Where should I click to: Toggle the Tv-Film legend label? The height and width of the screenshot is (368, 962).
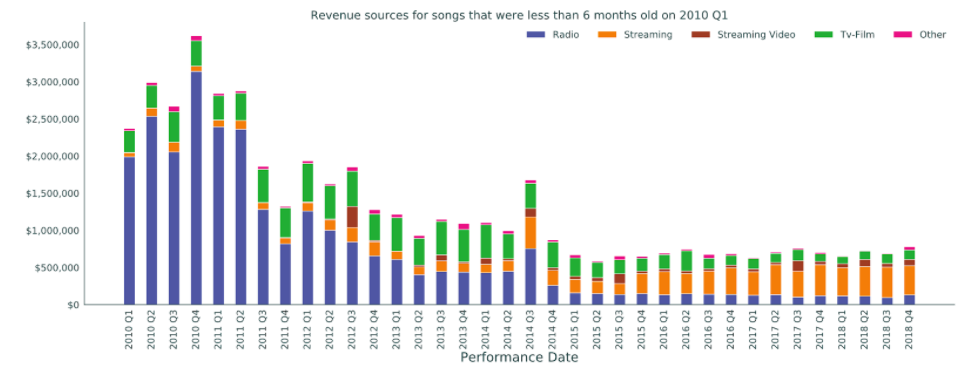tap(856, 35)
